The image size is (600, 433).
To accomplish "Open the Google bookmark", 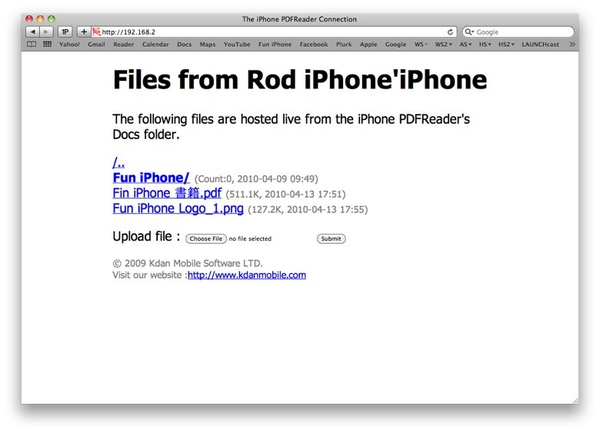I will (396, 44).
